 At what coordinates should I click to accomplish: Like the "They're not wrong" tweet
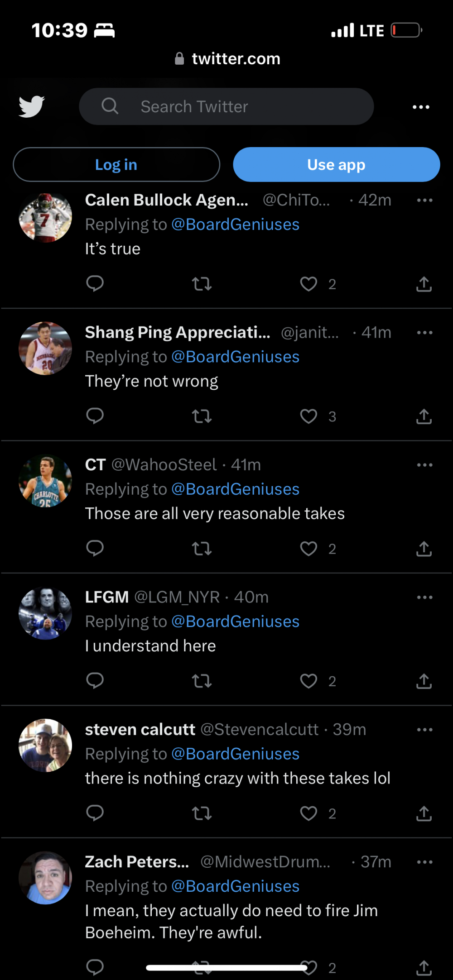[309, 416]
